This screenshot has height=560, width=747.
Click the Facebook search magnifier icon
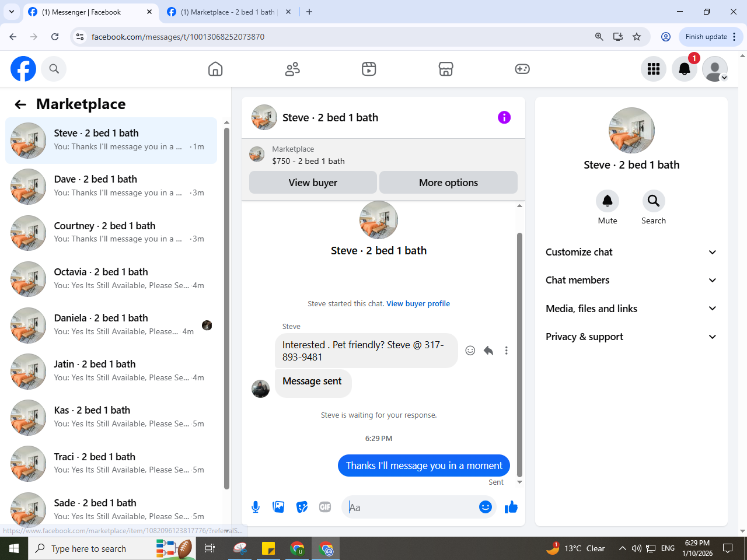point(54,69)
